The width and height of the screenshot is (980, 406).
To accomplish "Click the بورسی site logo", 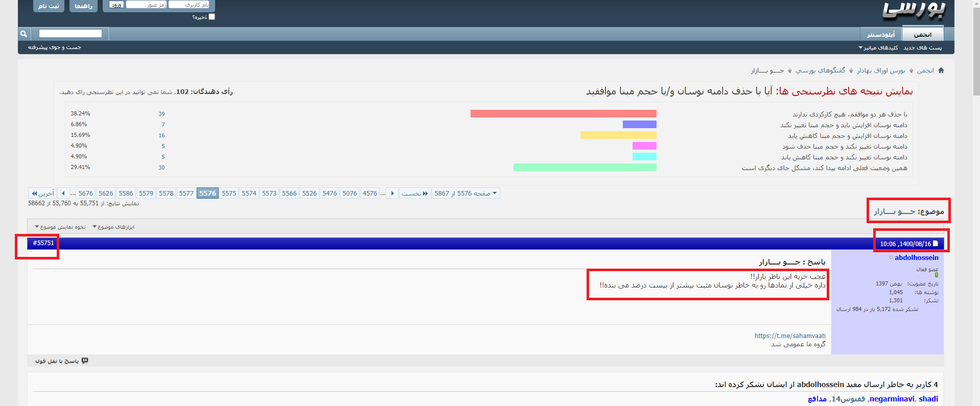I will coord(914,10).
